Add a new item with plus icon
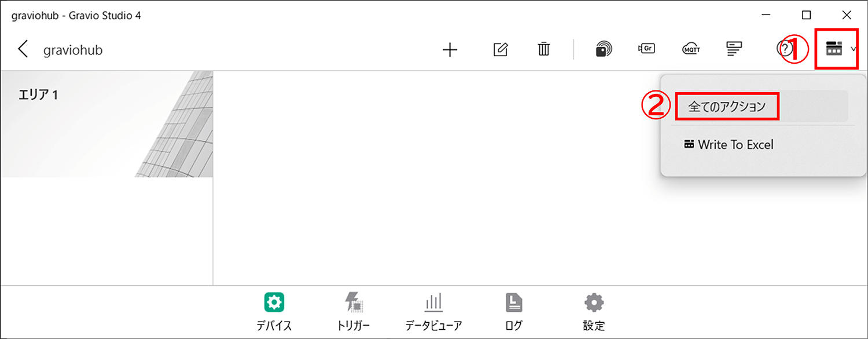 pyautogui.click(x=450, y=50)
